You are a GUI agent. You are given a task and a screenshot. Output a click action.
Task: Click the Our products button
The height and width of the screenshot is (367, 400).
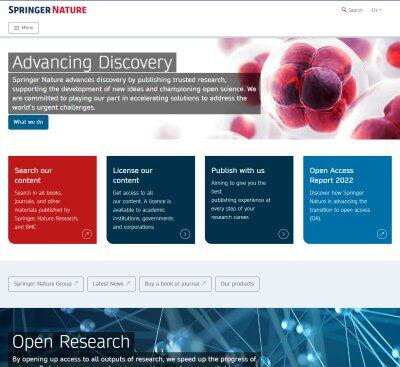(237, 284)
